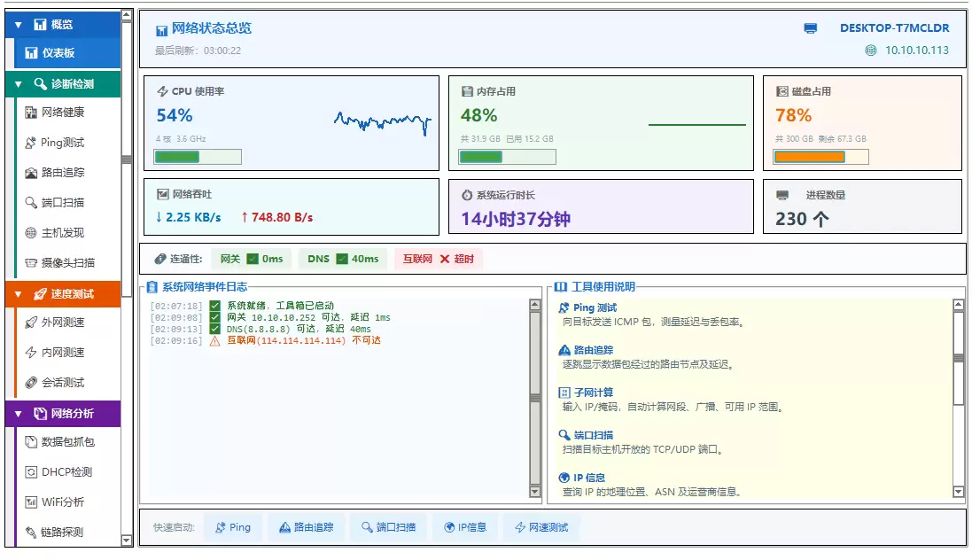972x560 pixels.
Task: Click the 数据包抓包 sidebar icon
Action: click(31, 442)
